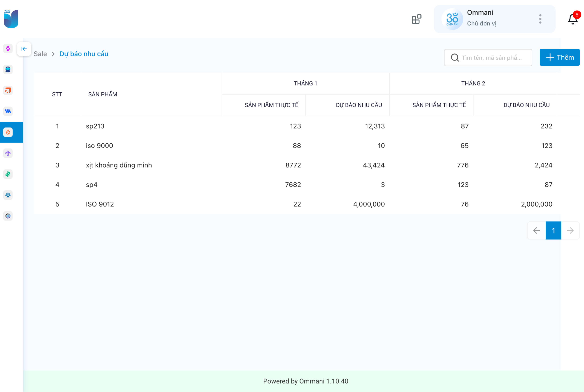Viewport: 584px width, 392px height.
Task: Click the 365 logo in top-left corner
Action: (11, 19)
